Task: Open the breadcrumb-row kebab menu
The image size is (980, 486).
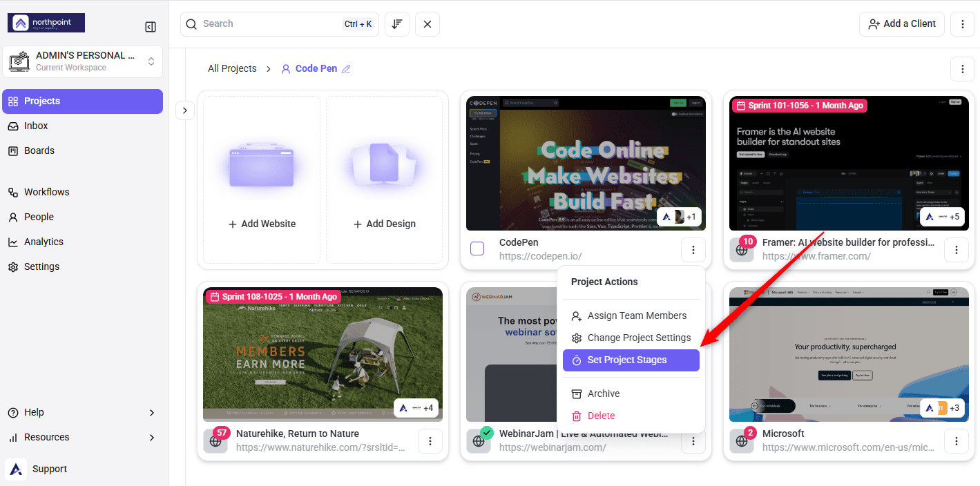Action: (x=963, y=68)
